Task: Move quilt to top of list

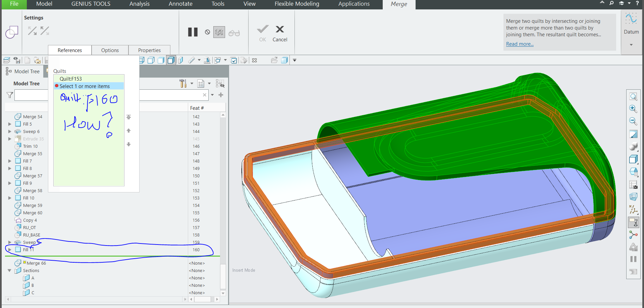Action: click(x=128, y=117)
